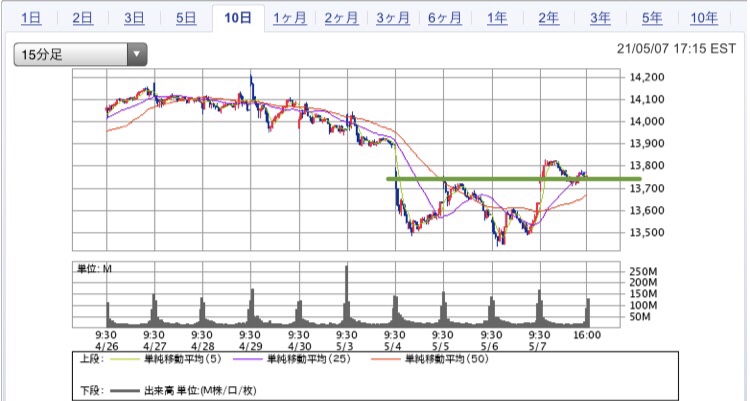750x401 pixels.
Task: Open the 1年 chart range
Action: click(497, 18)
